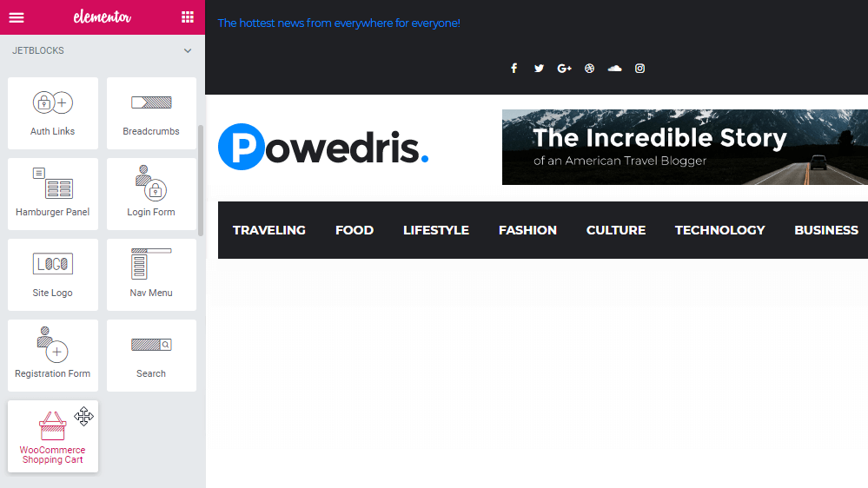Click the elementor logo title

(103, 17)
